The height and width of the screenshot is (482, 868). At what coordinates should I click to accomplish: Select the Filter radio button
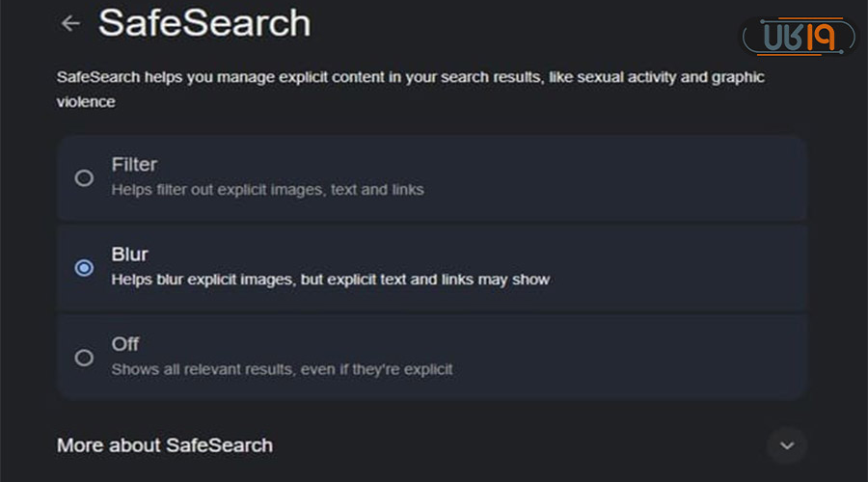point(84,177)
